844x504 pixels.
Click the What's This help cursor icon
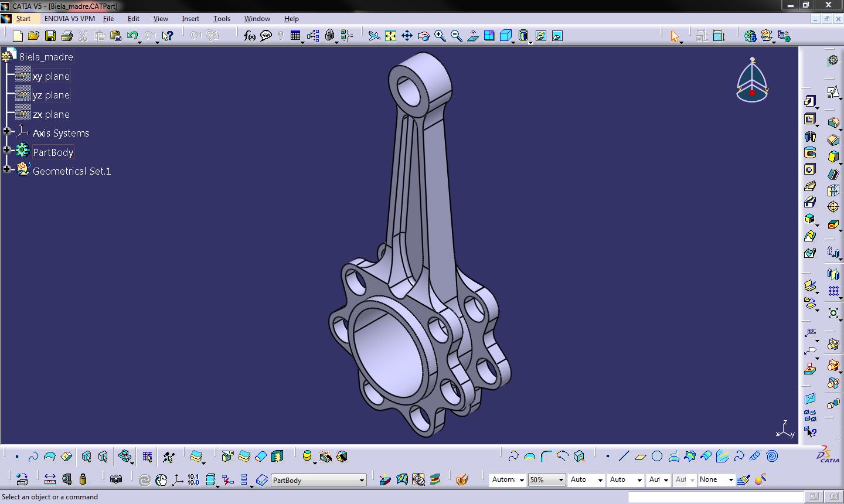(x=168, y=36)
